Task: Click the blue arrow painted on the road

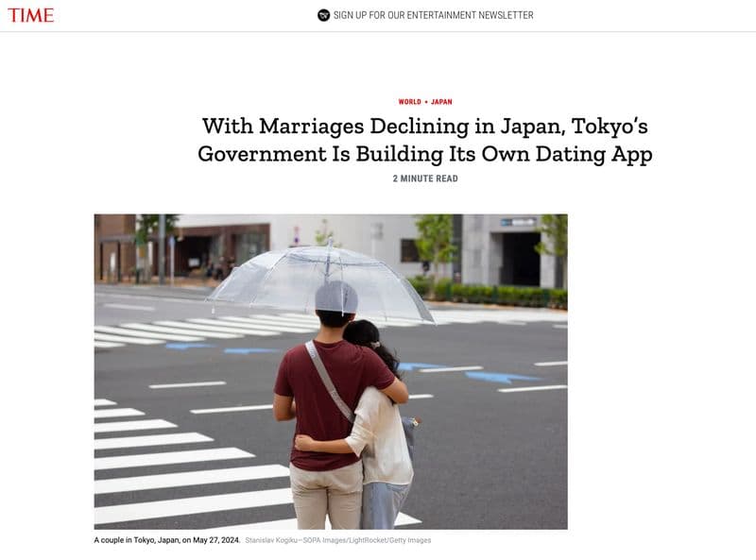Action: tap(502, 377)
